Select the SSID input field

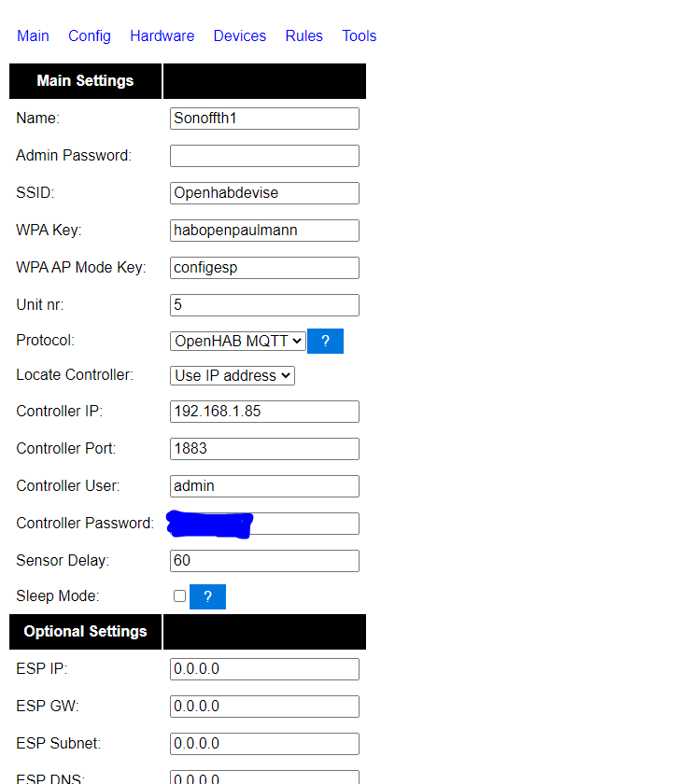[264, 193]
